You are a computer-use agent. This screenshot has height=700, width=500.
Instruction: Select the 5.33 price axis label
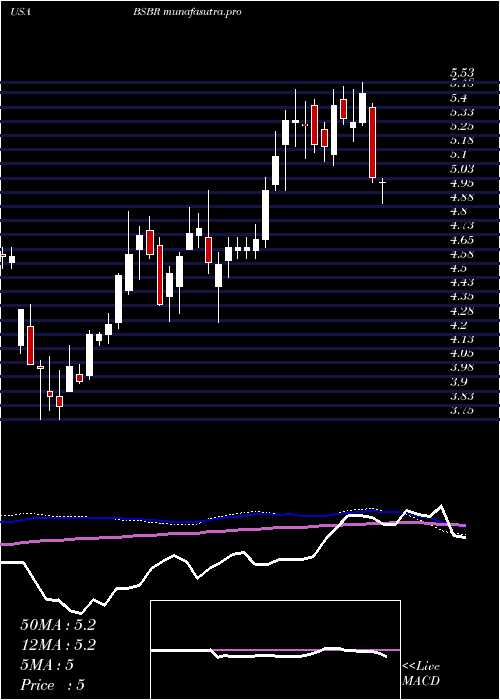462,112
